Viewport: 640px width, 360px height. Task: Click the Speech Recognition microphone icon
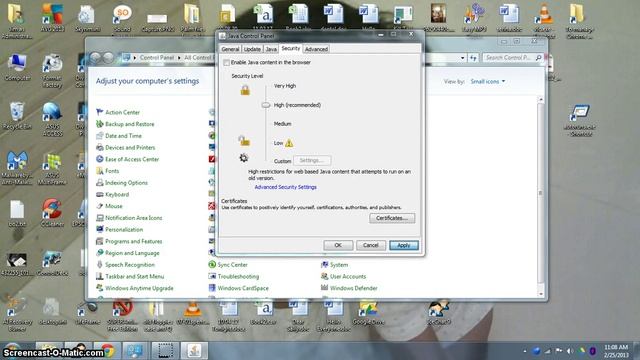pos(100,265)
